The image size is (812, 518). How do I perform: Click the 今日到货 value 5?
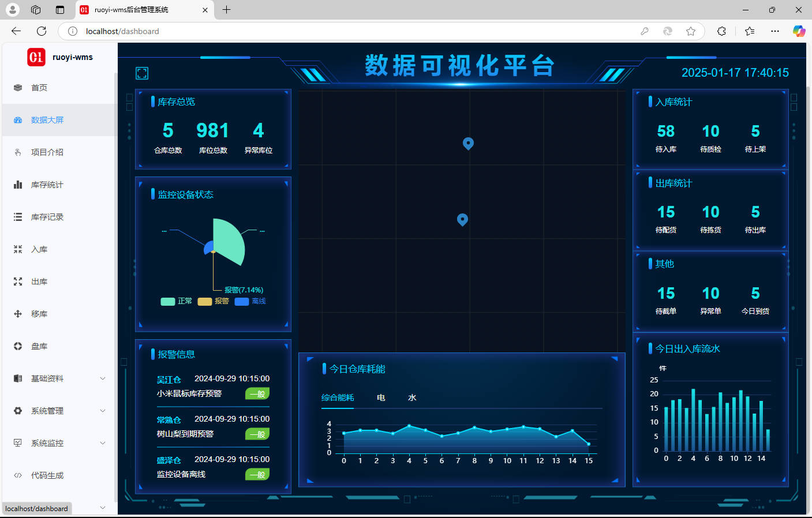click(x=755, y=293)
